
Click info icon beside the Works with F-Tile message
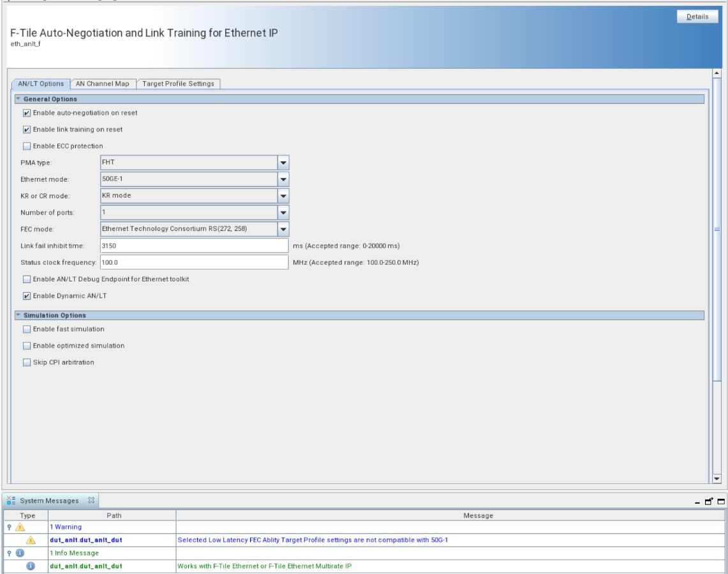(31, 566)
